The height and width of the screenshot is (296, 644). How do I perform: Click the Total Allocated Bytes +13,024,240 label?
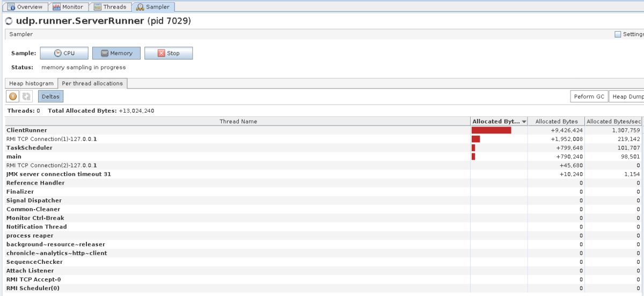(101, 110)
